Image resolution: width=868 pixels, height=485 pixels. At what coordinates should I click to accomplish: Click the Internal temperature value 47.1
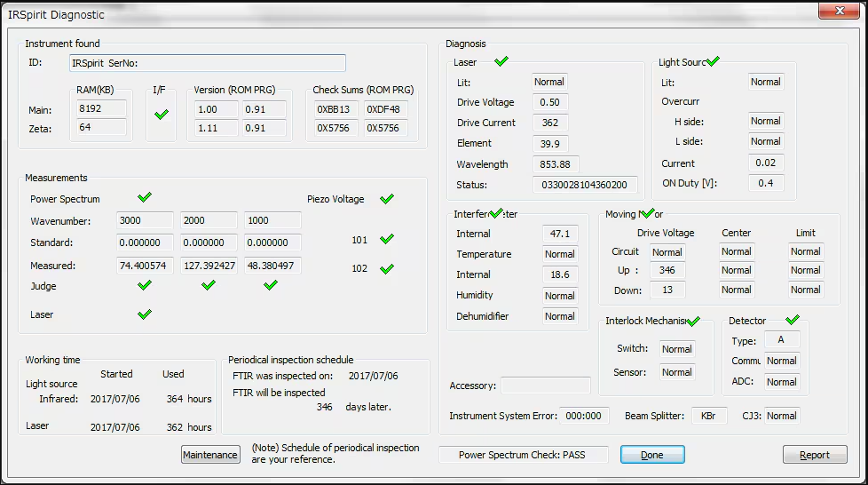[560, 234]
